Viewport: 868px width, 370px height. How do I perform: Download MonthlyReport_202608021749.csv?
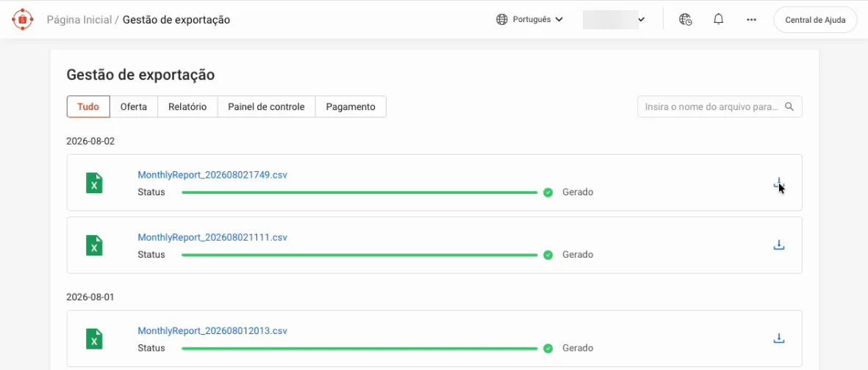[x=778, y=183]
